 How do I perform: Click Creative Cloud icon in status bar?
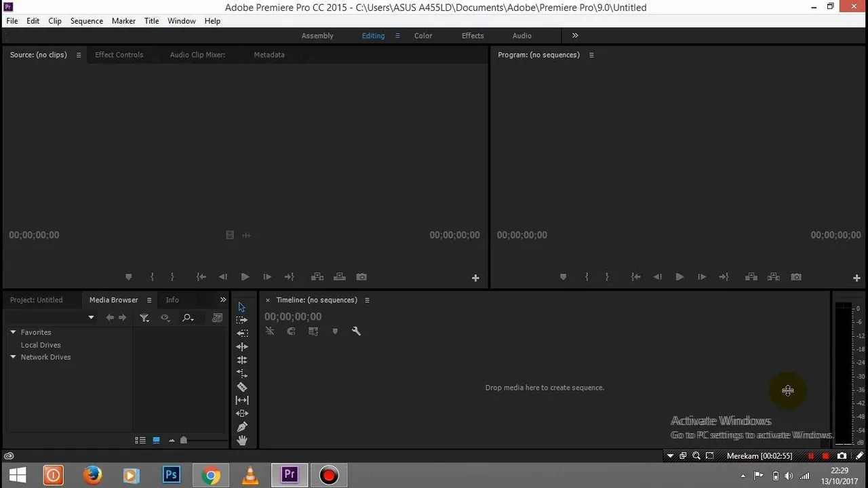tap(9, 456)
